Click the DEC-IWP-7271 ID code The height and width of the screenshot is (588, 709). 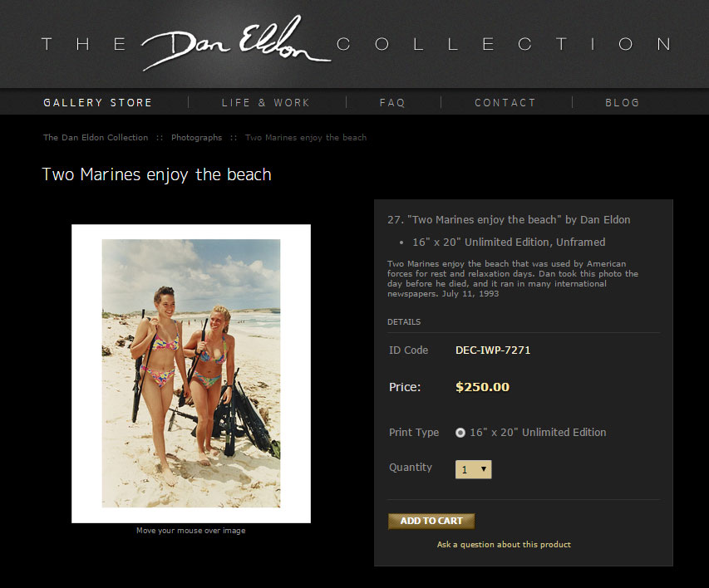pyautogui.click(x=493, y=350)
